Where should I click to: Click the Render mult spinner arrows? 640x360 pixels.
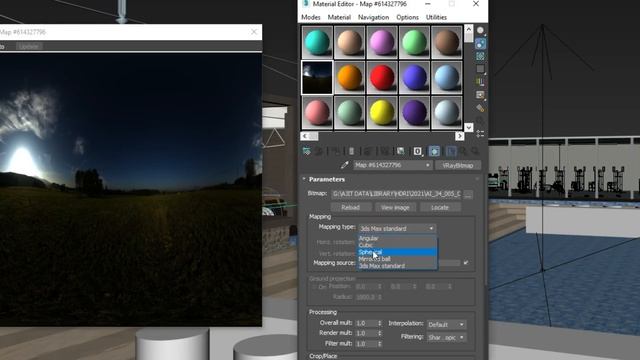380,333
